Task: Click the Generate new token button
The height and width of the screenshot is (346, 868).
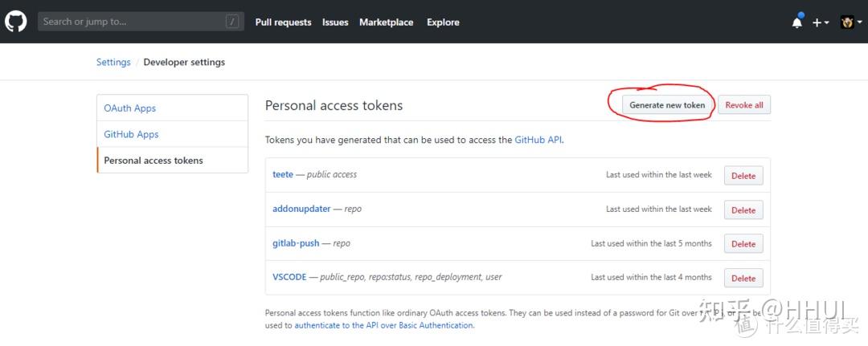Action: (x=667, y=105)
